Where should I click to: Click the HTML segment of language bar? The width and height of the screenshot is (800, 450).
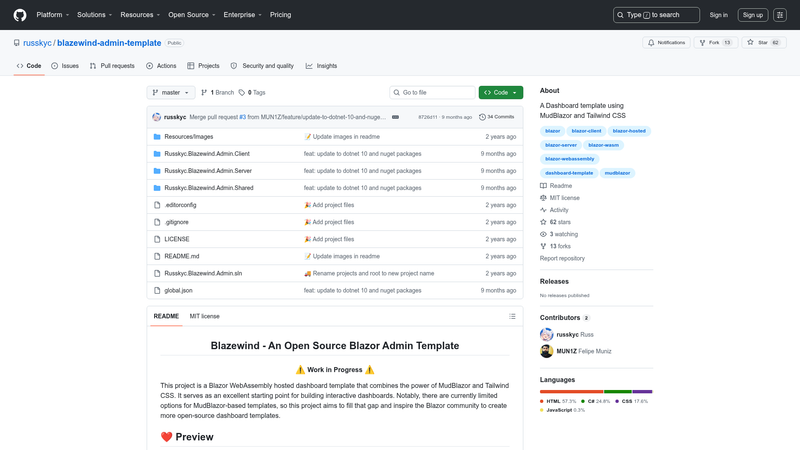coord(571,392)
